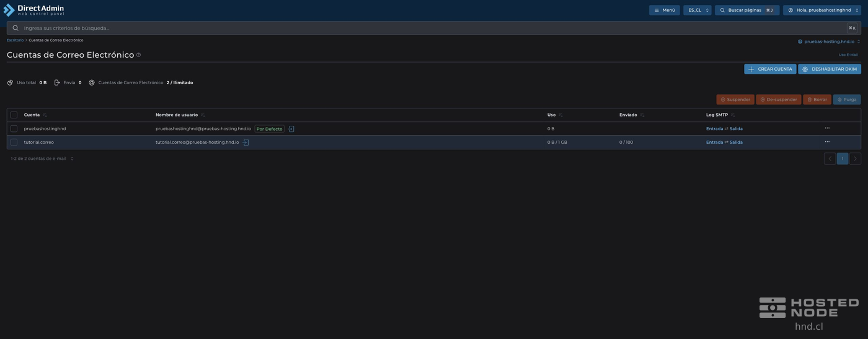
Task: Open the ES_CL language dropdown
Action: point(697,10)
